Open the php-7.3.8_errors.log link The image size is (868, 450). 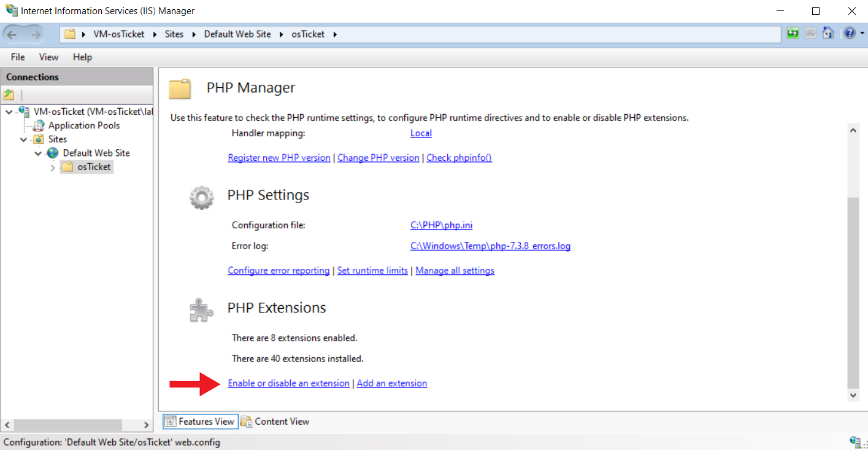[x=491, y=246]
